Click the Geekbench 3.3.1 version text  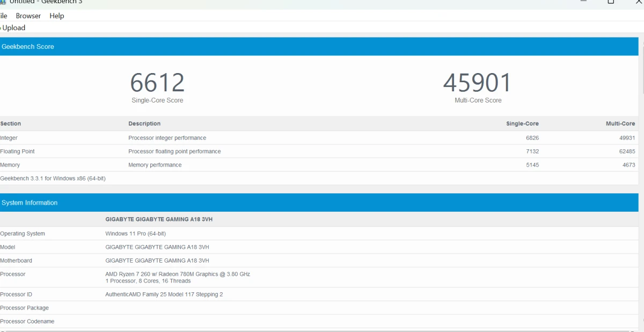point(53,178)
